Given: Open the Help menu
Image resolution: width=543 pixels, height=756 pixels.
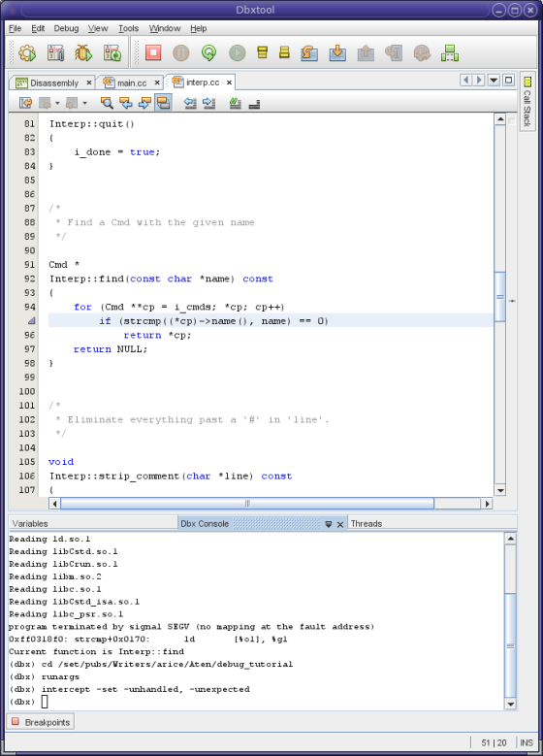Looking at the screenshot, I should tap(198, 28).
